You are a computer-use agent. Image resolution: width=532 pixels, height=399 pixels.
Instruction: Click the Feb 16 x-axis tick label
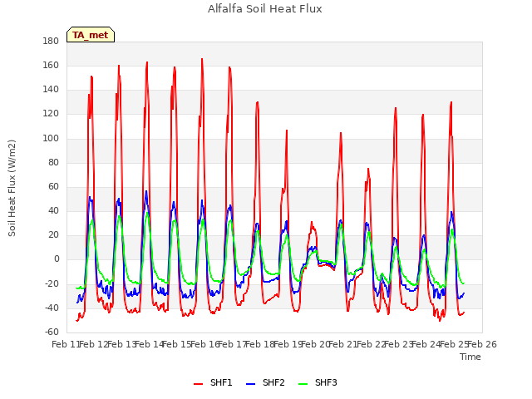pos(204,345)
